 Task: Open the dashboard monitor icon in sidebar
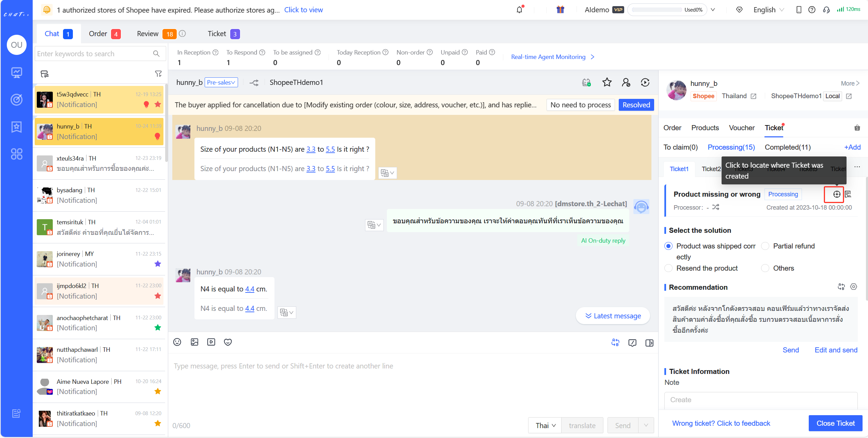click(17, 73)
